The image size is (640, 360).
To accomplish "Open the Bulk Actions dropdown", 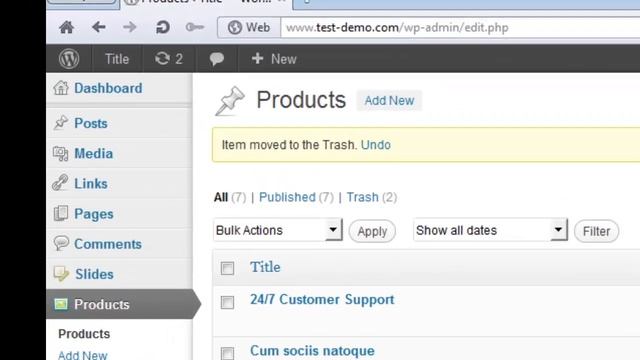I will [278, 230].
